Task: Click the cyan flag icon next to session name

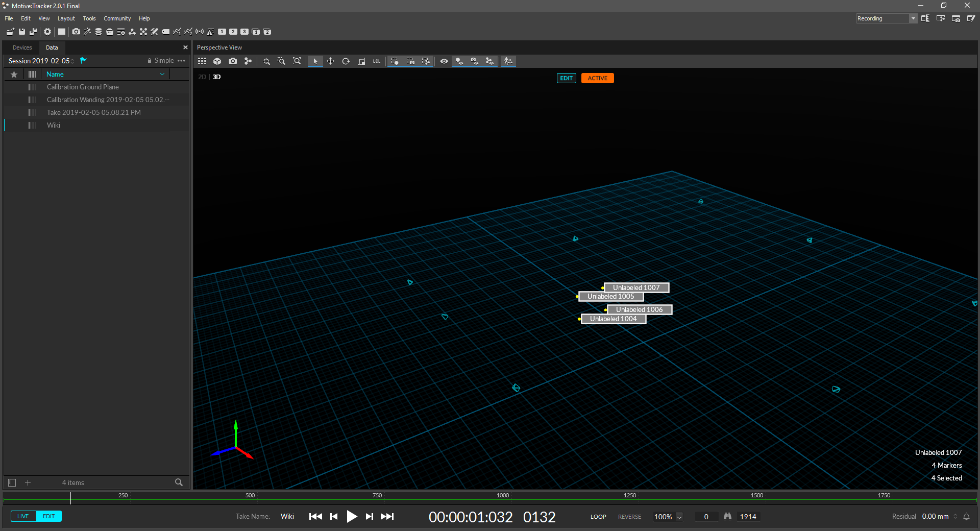Action: (x=84, y=60)
